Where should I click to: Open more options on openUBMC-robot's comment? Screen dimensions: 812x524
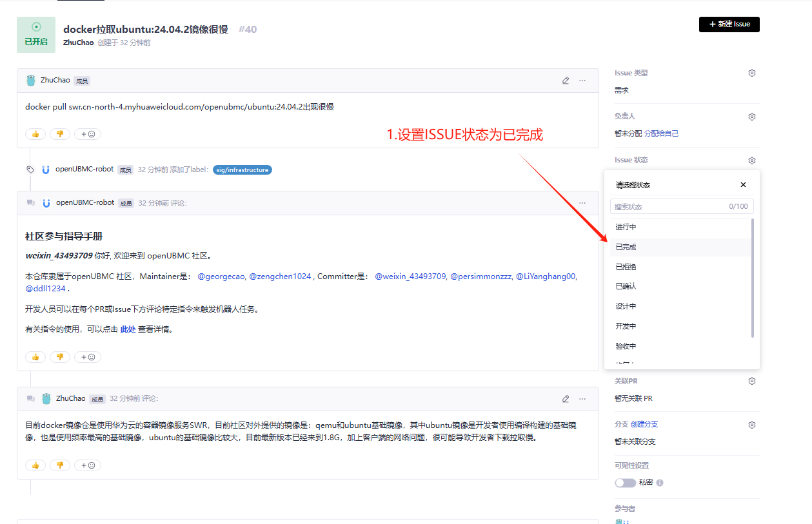tap(582, 202)
